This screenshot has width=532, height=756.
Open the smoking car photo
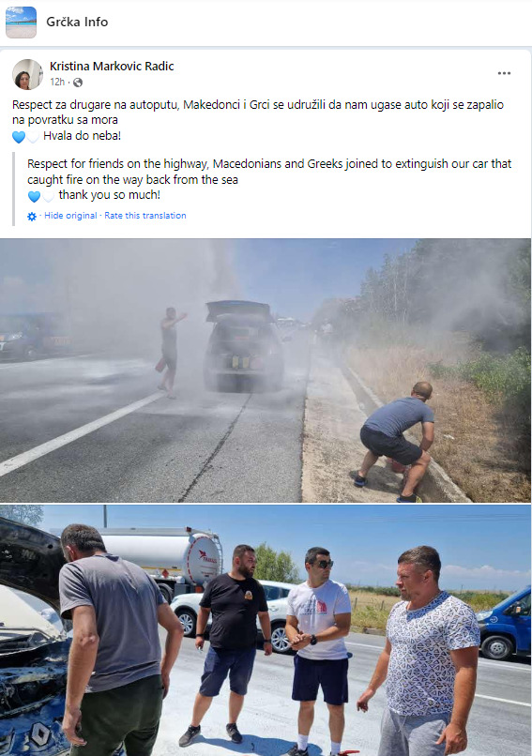(x=266, y=370)
